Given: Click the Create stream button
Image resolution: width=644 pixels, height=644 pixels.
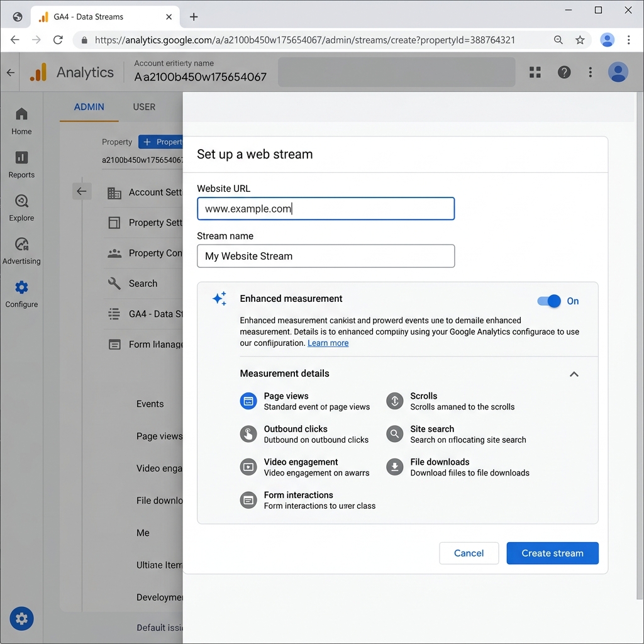Looking at the screenshot, I should [552, 553].
